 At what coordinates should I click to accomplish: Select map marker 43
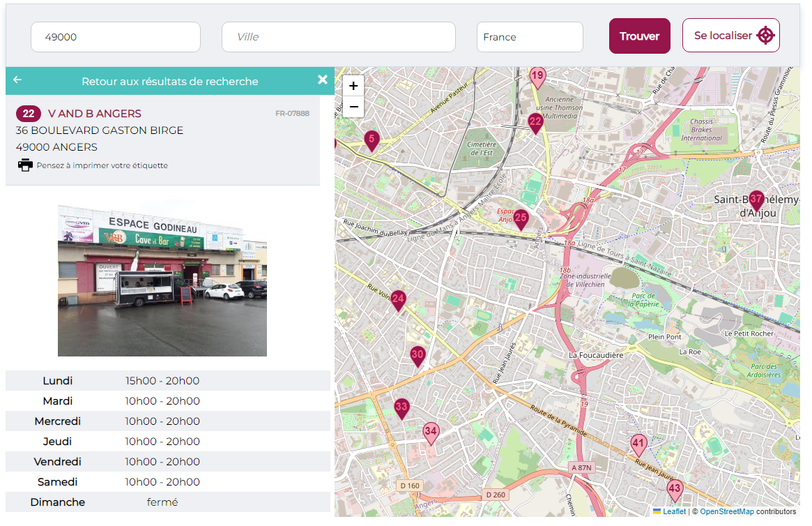pos(674,490)
